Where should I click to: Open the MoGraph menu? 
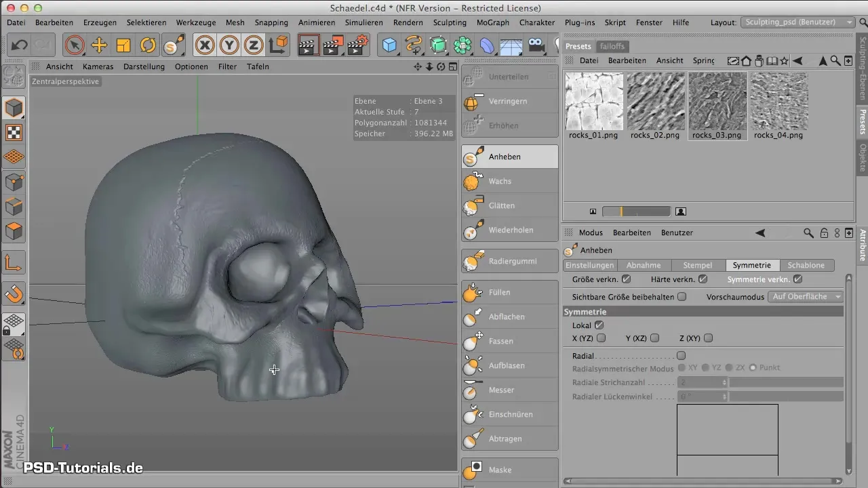[493, 22]
